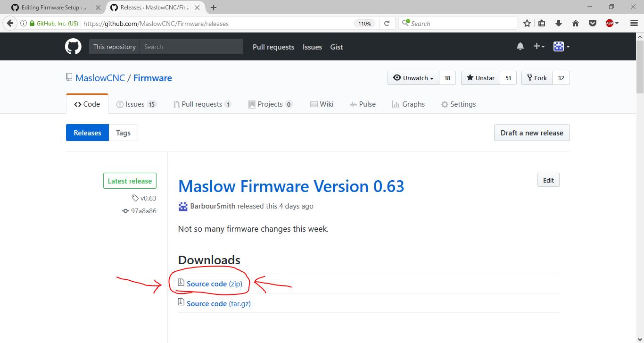Viewport: 644px width, 343px height.
Task: Click the hamburger-adjacent ABP dropdown arrow
Action: [617, 23]
